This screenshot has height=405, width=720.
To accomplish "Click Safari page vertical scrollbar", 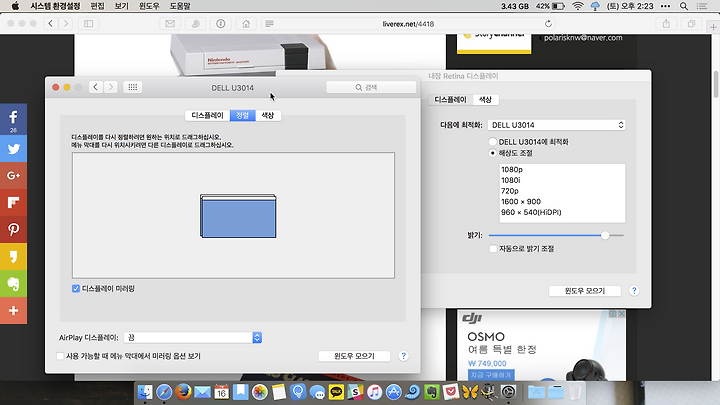I will click(715, 84).
